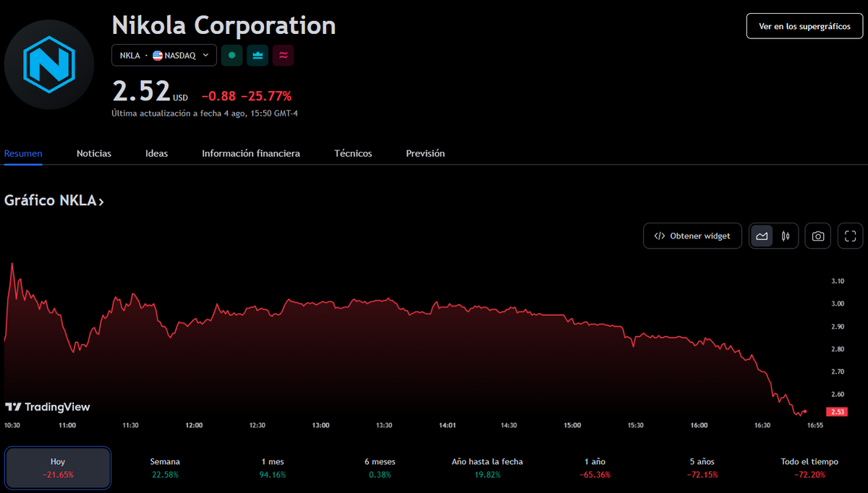Screen dimensions: 868x493
Task: Go to the Técnicos tab
Action: [x=353, y=153]
